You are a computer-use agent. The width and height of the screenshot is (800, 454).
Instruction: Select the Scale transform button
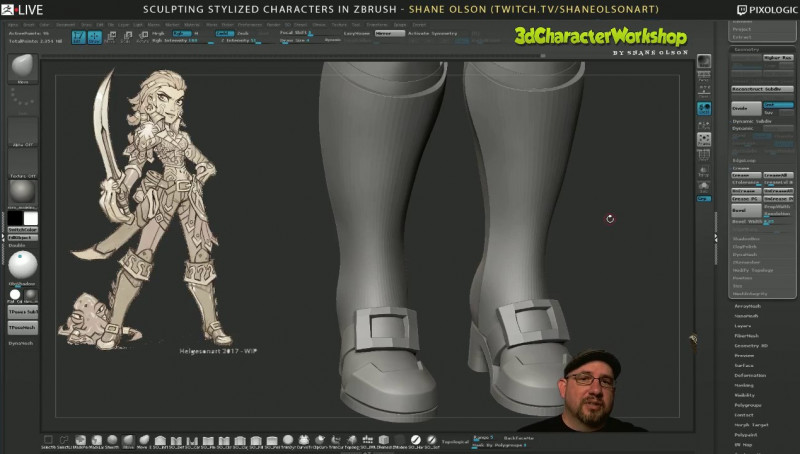[127, 37]
